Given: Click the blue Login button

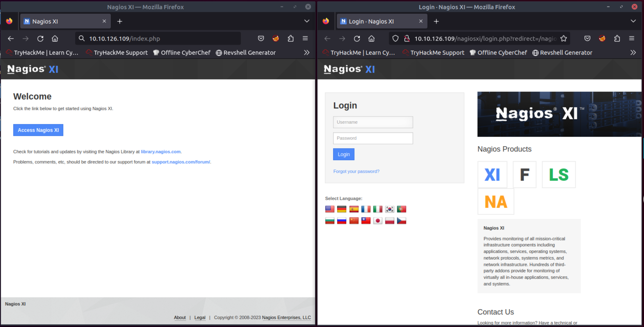Looking at the screenshot, I should pos(344,154).
